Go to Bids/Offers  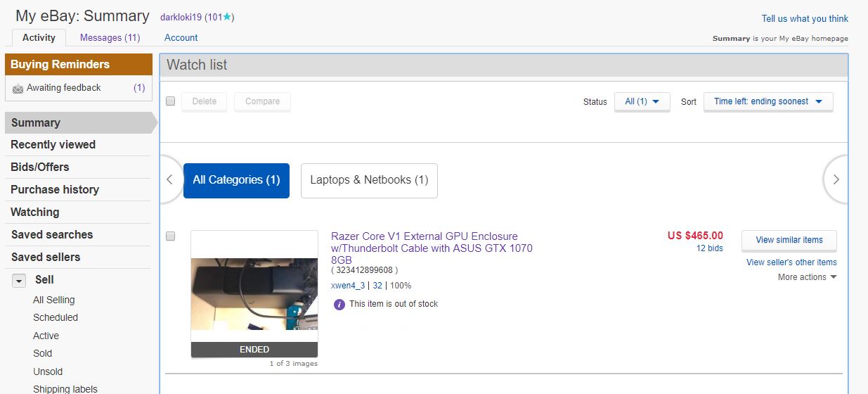[x=40, y=167]
